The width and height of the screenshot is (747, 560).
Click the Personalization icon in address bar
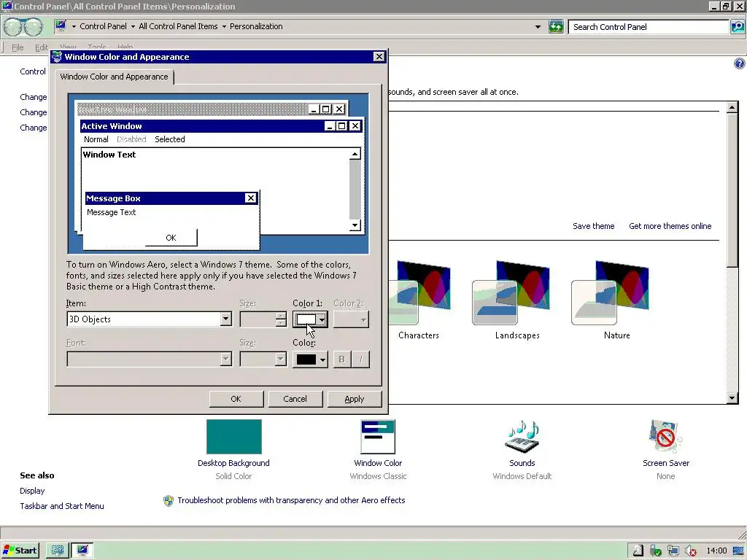[61, 26]
